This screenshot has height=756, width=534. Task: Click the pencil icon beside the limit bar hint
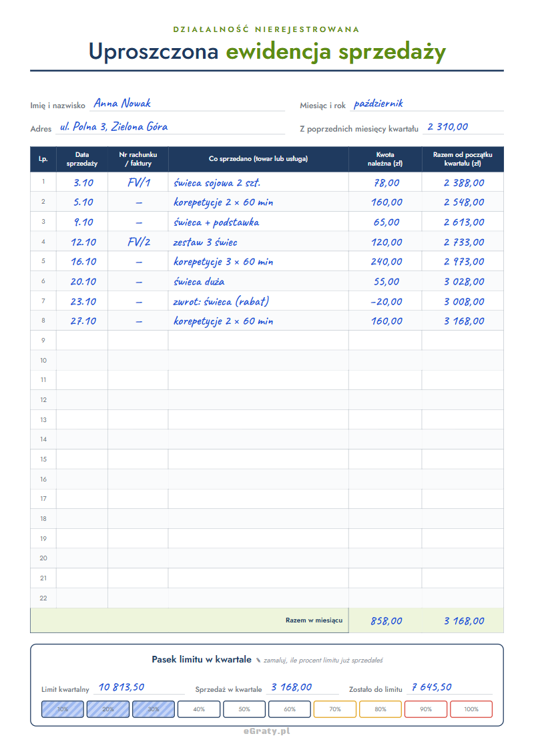(x=258, y=660)
